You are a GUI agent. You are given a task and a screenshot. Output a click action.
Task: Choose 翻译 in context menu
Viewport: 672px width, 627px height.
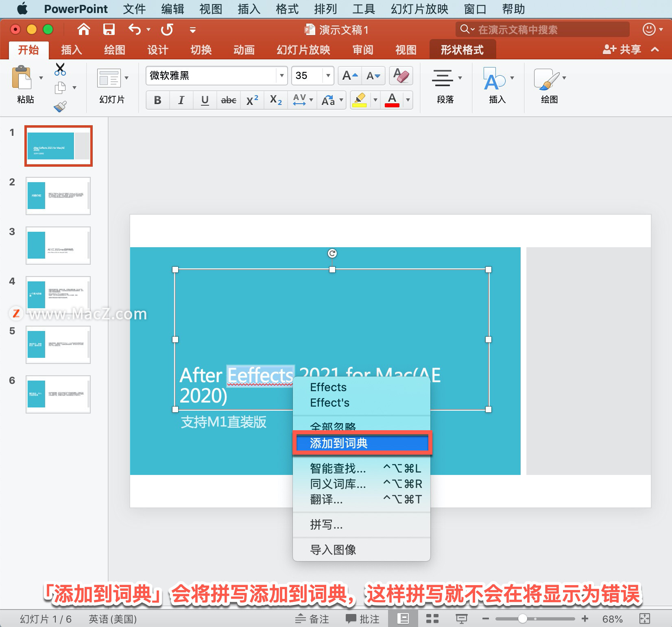point(361,499)
